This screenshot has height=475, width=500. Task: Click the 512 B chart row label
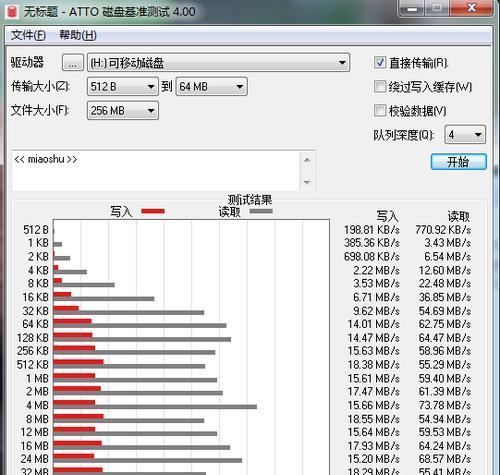coord(36,230)
